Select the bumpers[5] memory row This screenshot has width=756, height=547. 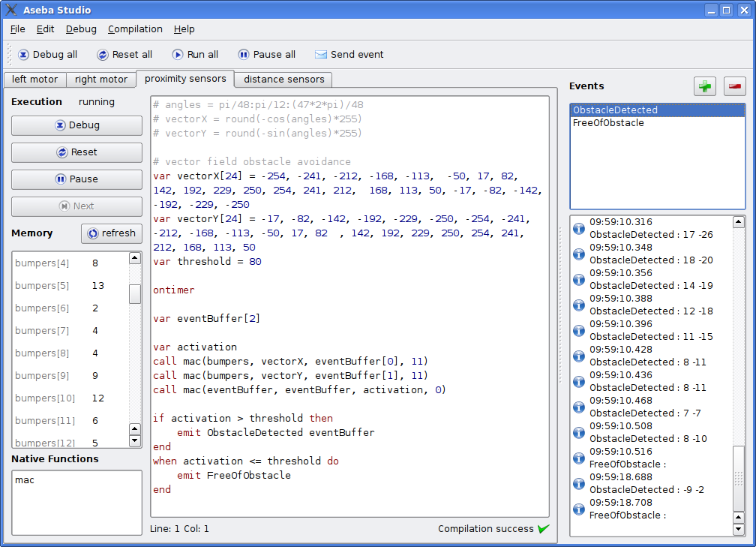pos(70,286)
